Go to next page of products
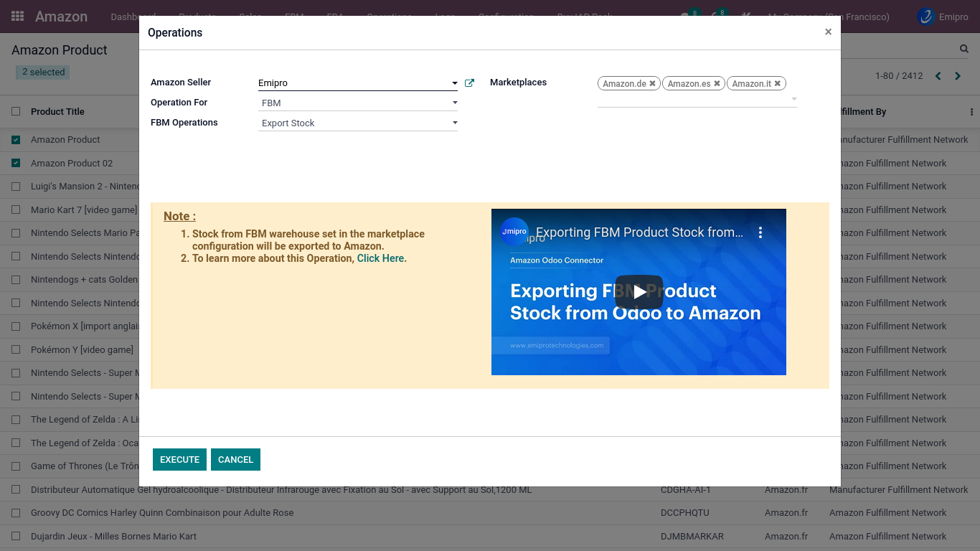Screen dimensions: 980x551 pyautogui.click(x=958, y=76)
